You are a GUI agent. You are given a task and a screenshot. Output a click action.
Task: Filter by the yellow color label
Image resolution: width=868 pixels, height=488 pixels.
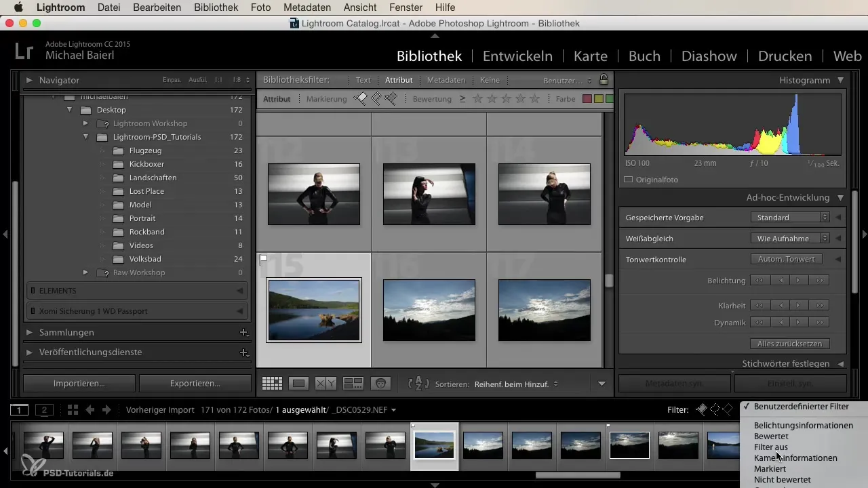[598, 99]
